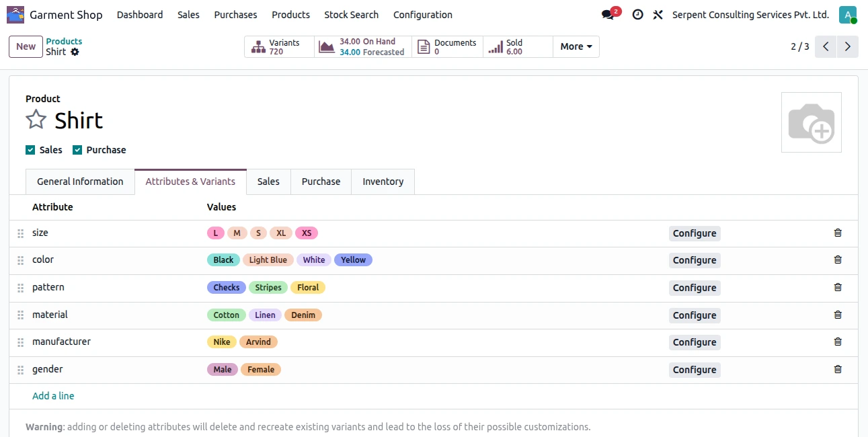Delete the gender attribute row

pos(838,369)
